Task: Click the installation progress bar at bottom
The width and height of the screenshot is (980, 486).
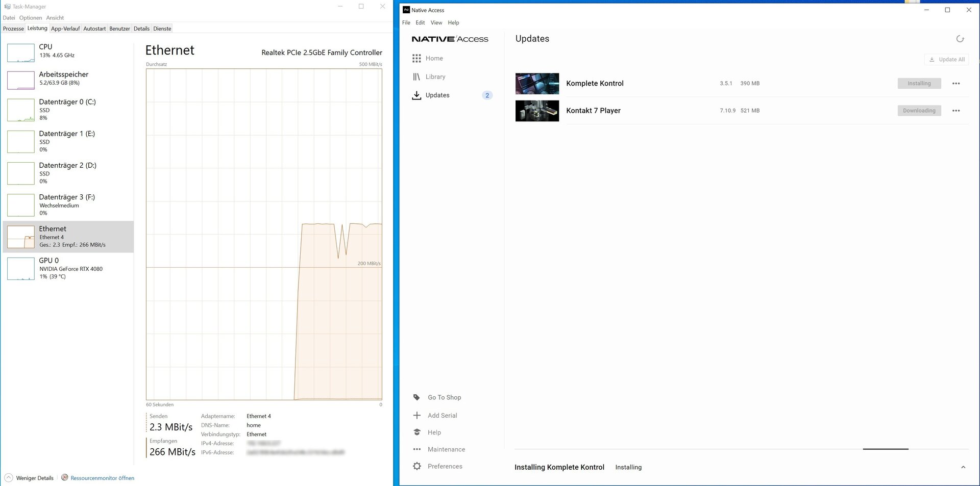Action: [x=741, y=449]
